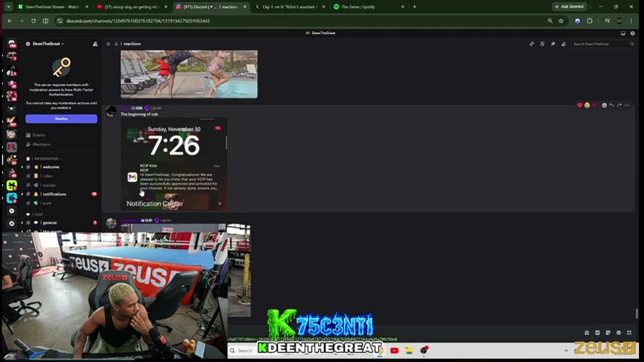The image size is (644, 362).
Task: Reload the page in Chrome
Action: tap(33, 21)
